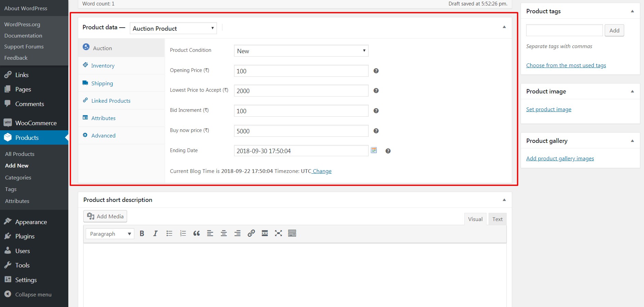Click the Lowest Price to Accept field

(301, 91)
